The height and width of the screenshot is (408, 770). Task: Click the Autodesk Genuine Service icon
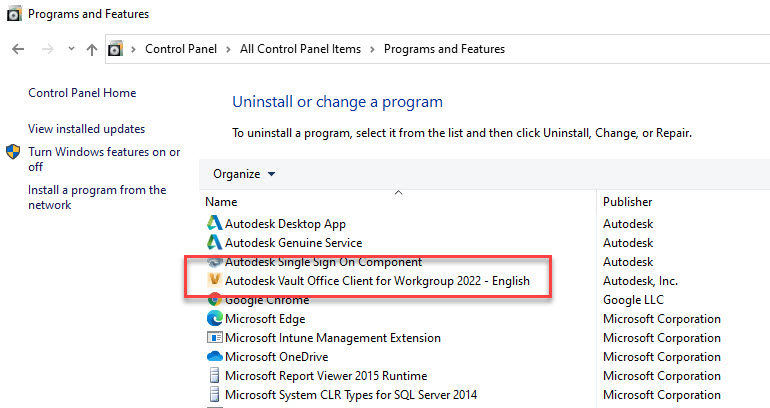click(x=215, y=243)
